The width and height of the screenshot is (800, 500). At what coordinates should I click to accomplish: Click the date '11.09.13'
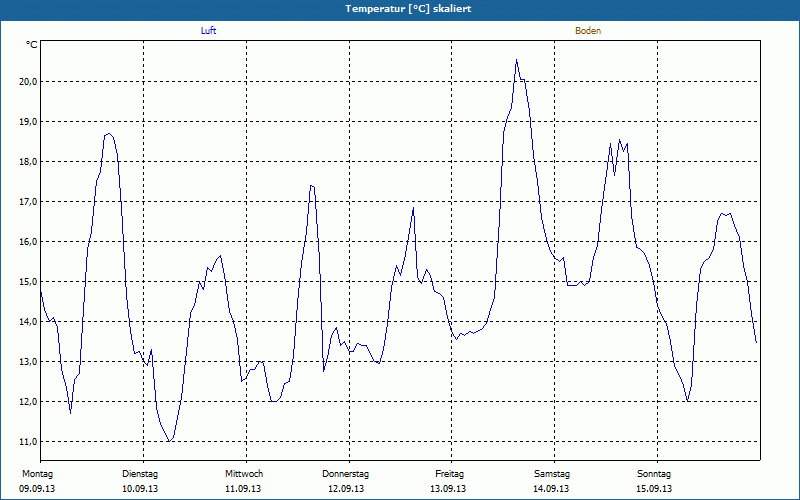click(x=243, y=489)
